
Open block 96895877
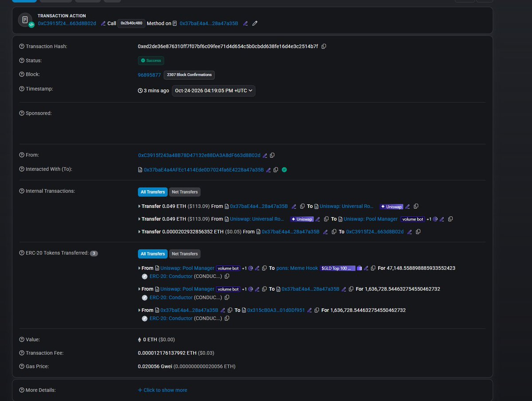click(149, 75)
